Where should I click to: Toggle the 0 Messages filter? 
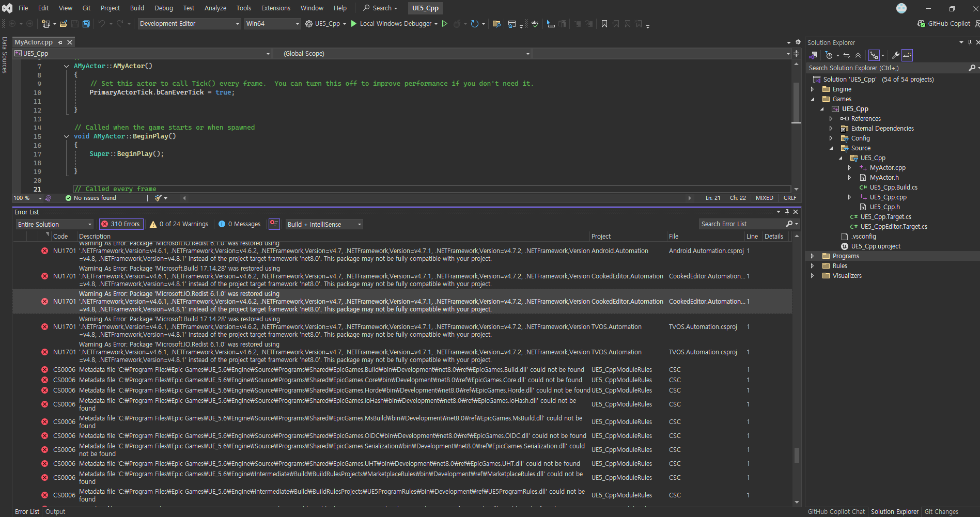click(x=239, y=224)
